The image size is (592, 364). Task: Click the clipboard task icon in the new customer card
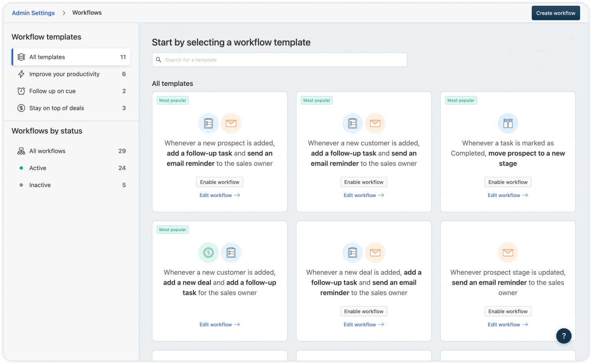point(352,123)
